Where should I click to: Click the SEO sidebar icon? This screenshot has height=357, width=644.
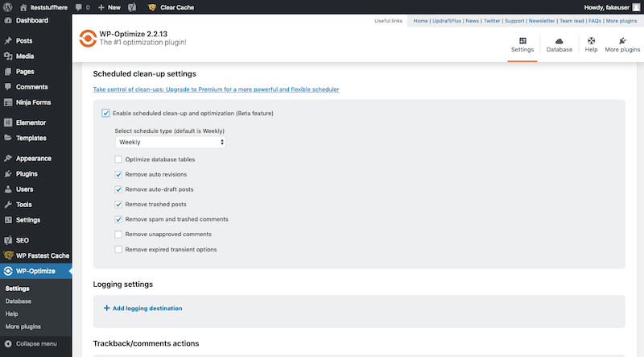click(x=8, y=240)
